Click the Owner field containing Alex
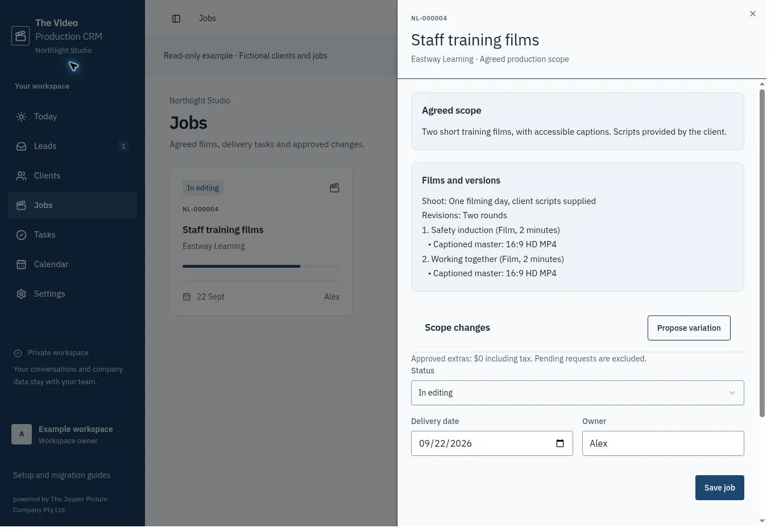The height and width of the screenshot is (532, 775). [663, 443]
